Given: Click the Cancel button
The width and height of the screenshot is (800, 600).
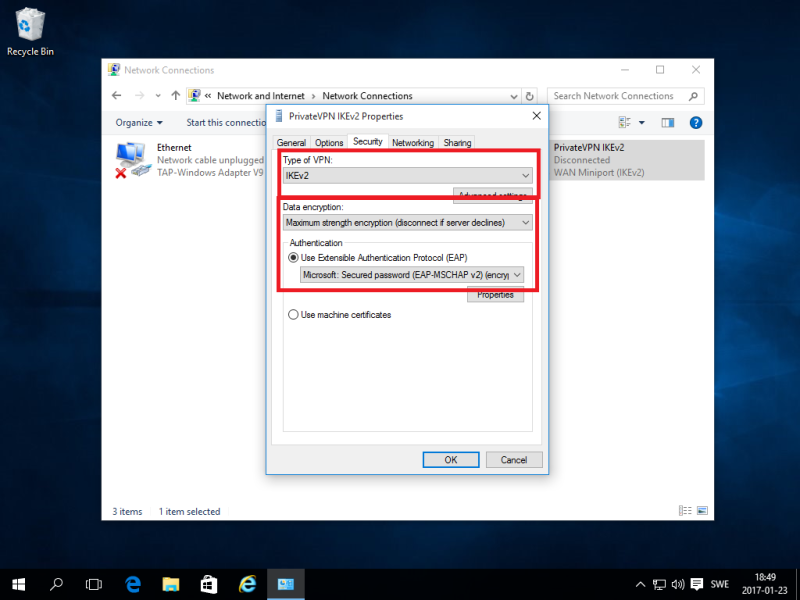Looking at the screenshot, I should tap(514, 460).
